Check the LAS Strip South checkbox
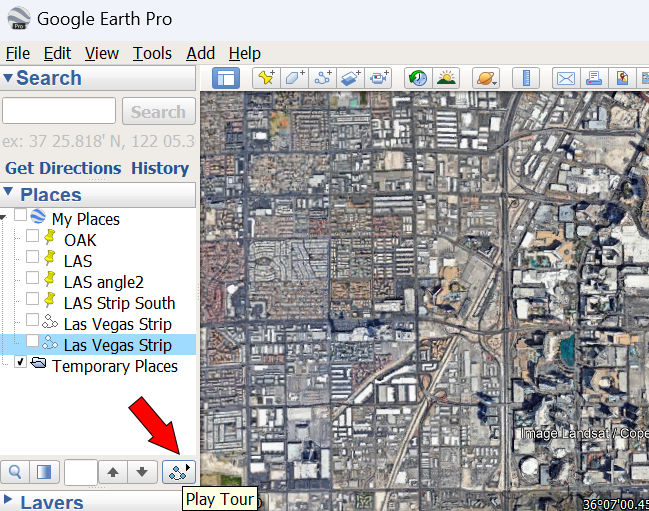The height and width of the screenshot is (511, 649). point(32,298)
